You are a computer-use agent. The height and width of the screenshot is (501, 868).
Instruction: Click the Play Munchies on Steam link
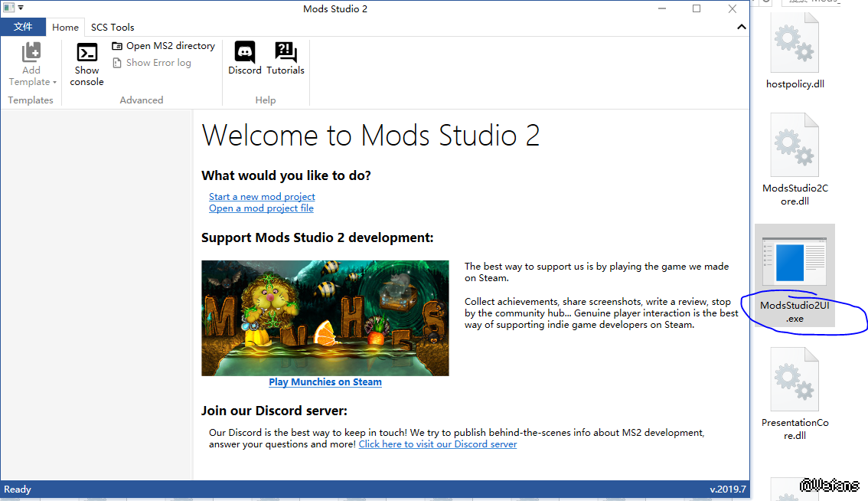(x=325, y=381)
